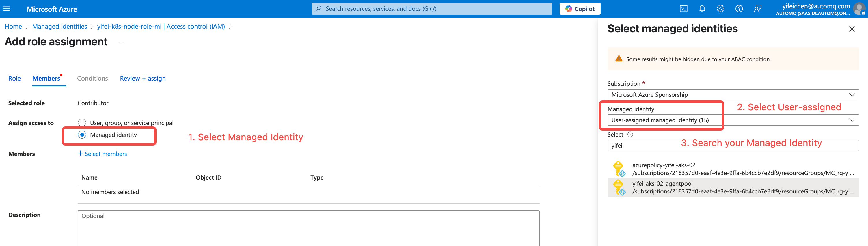Open the Azure portal hamburger menu
This screenshot has height=246, width=868.
7,9
